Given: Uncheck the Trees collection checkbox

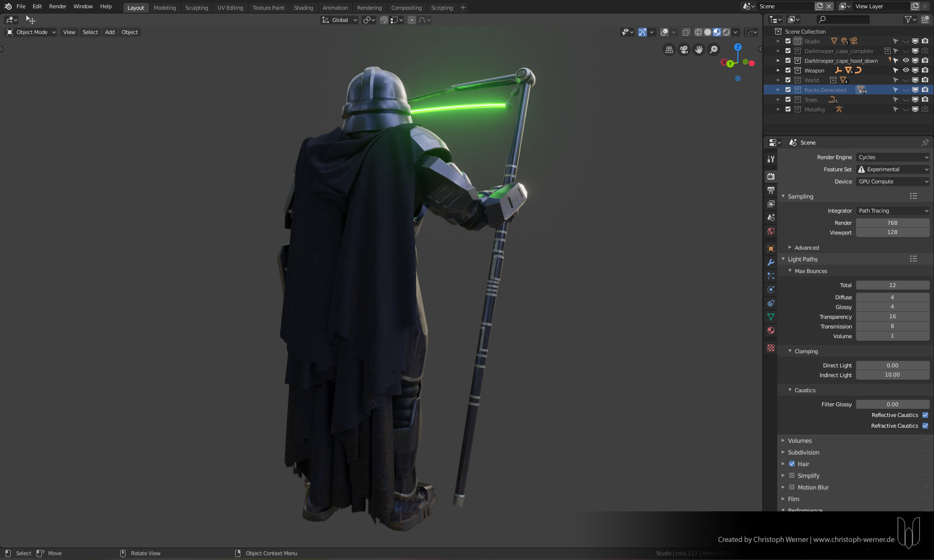Looking at the screenshot, I should click(x=788, y=99).
